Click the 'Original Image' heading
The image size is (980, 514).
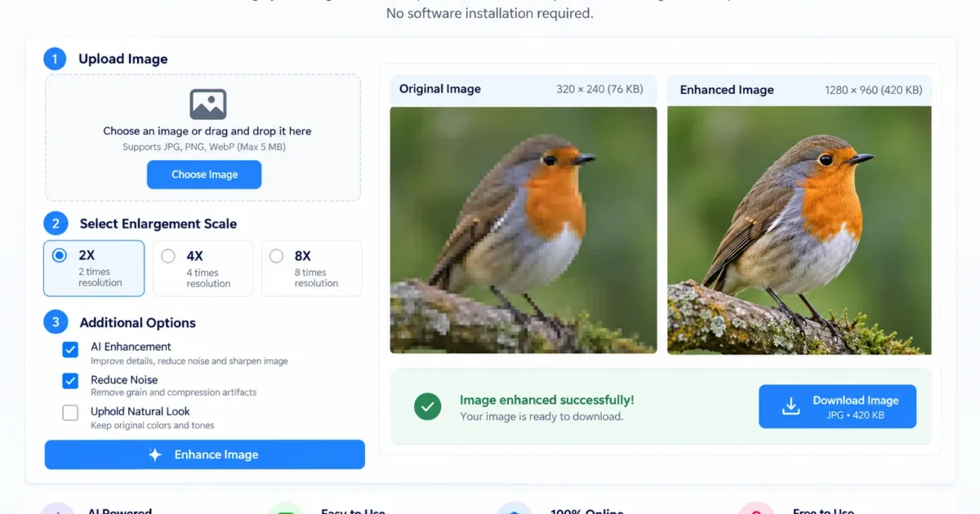tap(440, 89)
